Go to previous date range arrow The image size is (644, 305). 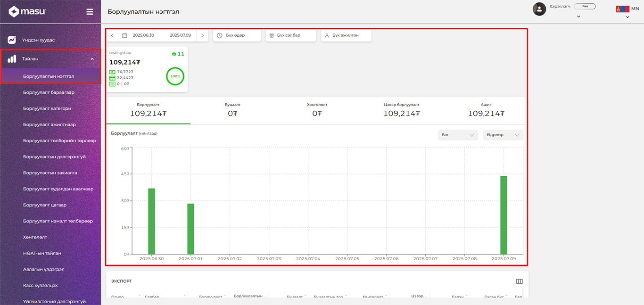pyautogui.click(x=112, y=35)
